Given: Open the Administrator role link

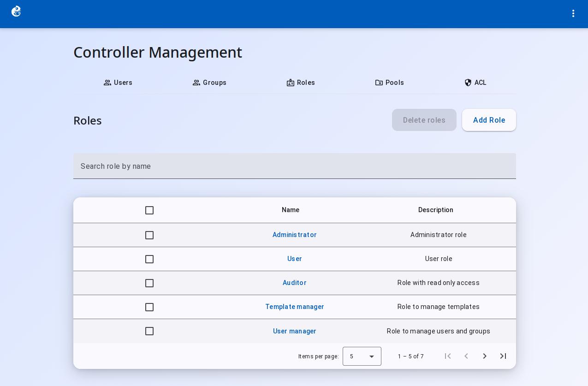Looking at the screenshot, I should click(295, 235).
